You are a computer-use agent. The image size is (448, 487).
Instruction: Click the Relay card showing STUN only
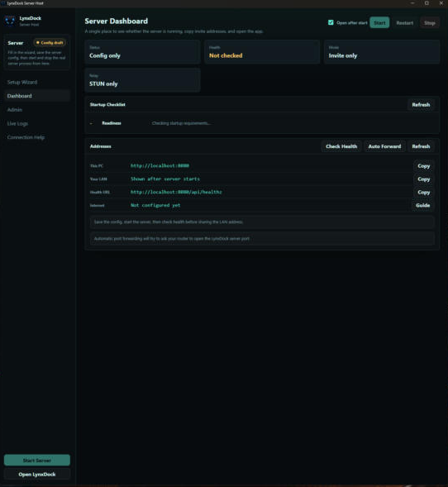(142, 80)
